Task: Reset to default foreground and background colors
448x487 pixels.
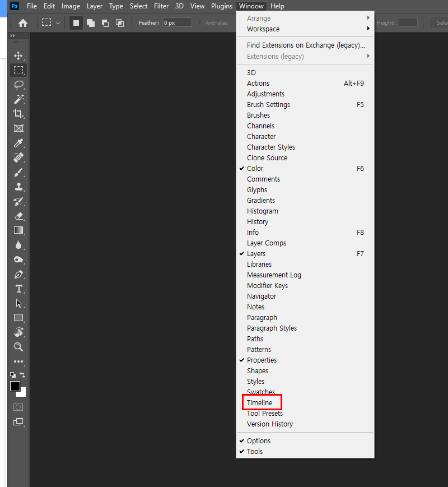Action: [13, 374]
